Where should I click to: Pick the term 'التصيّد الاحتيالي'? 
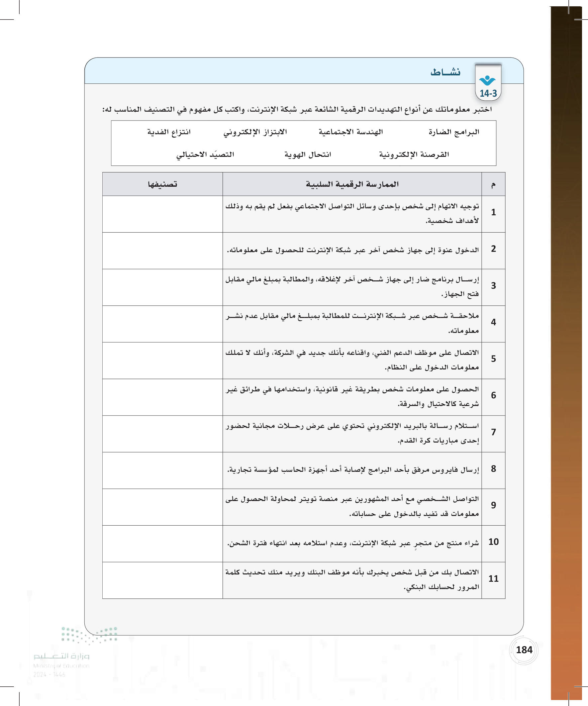[x=205, y=154]
